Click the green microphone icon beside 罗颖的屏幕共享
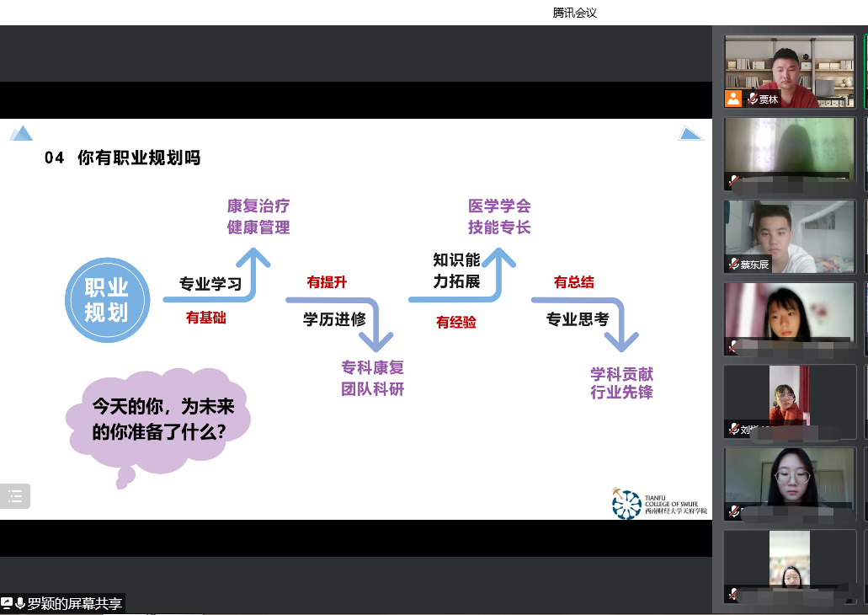 point(20,603)
